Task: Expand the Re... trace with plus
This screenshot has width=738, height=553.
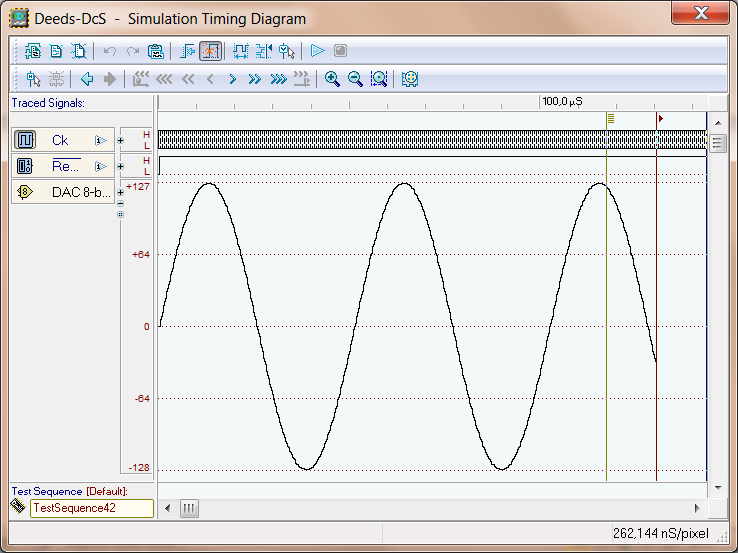Action: (120, 166)
